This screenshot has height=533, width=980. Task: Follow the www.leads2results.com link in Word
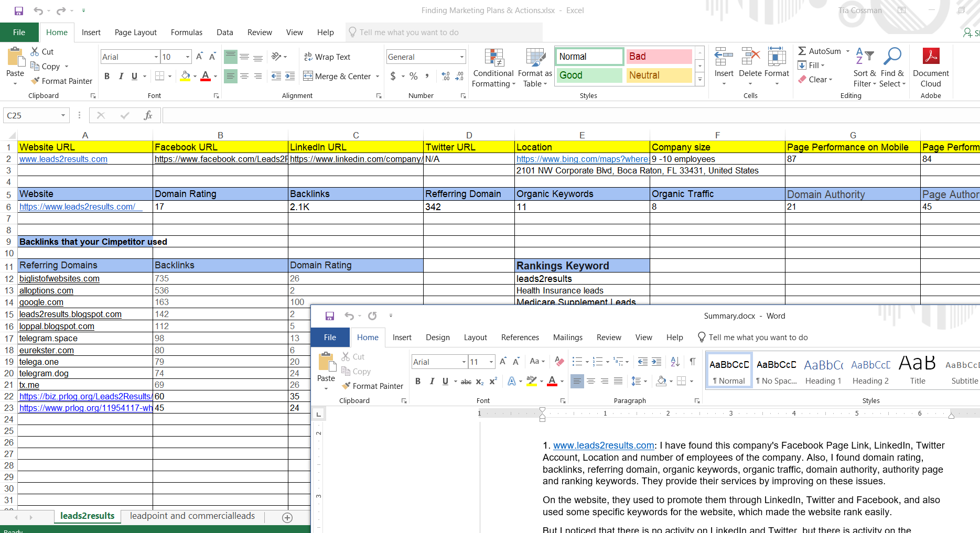604,445
